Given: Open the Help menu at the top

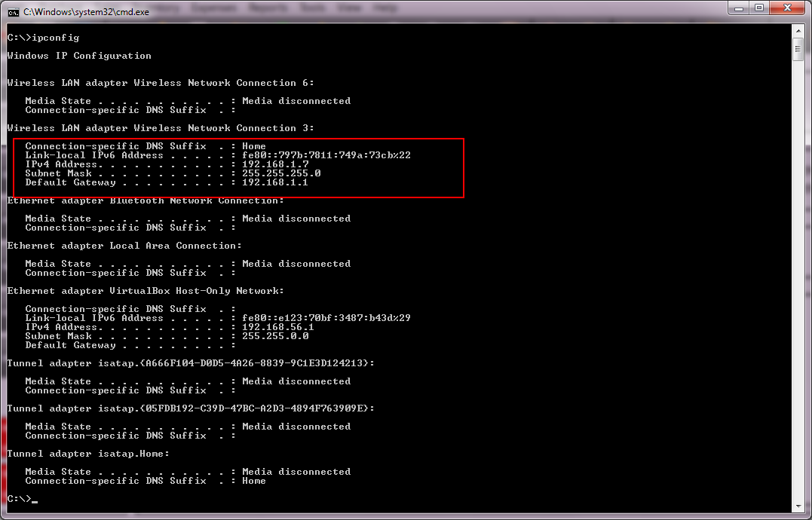Looking at the screenshot, I should pos(385,8).
